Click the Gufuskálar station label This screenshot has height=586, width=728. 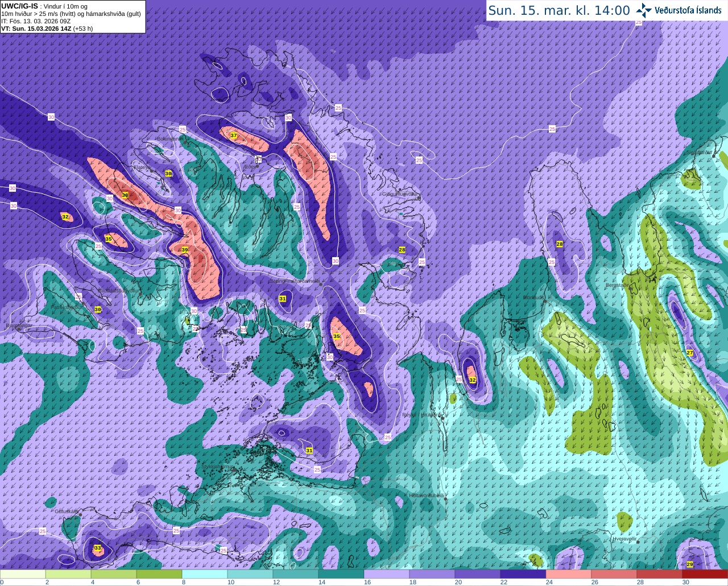(67, 511)
